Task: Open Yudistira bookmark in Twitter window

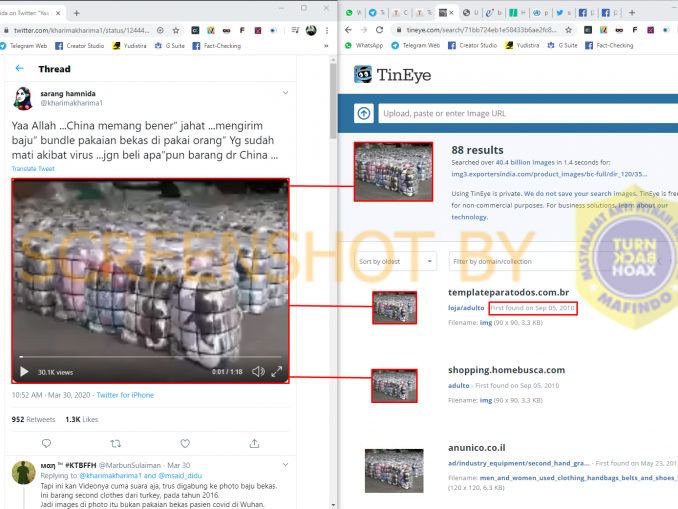Action: [130, 46]
